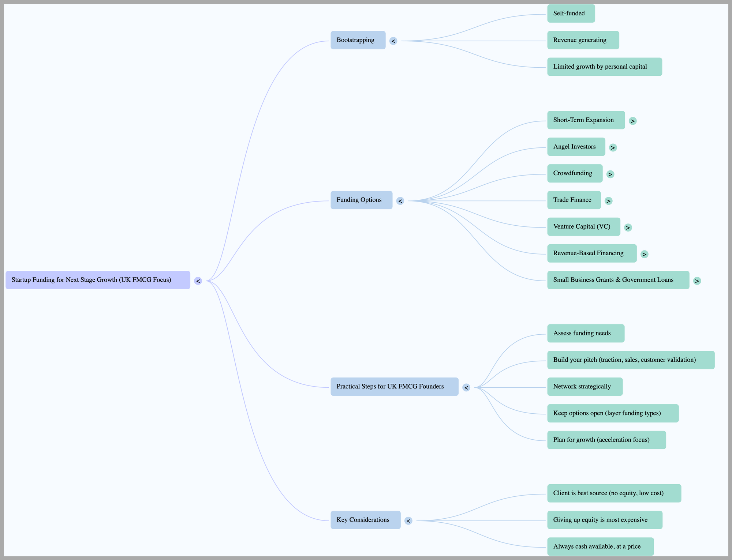Collapse Practical Steps for UK FMCG Founders toggle
Screen dimensions: 732x560
(x=466, y=387)
